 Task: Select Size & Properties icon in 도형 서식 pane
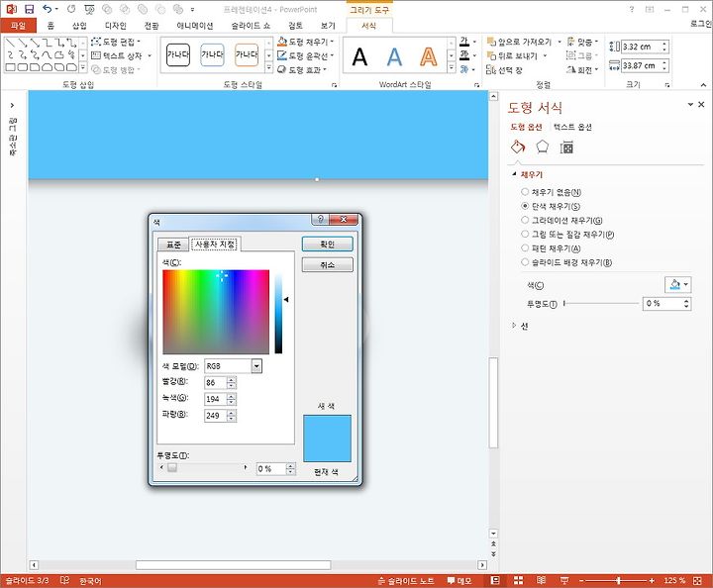(566, 147)
